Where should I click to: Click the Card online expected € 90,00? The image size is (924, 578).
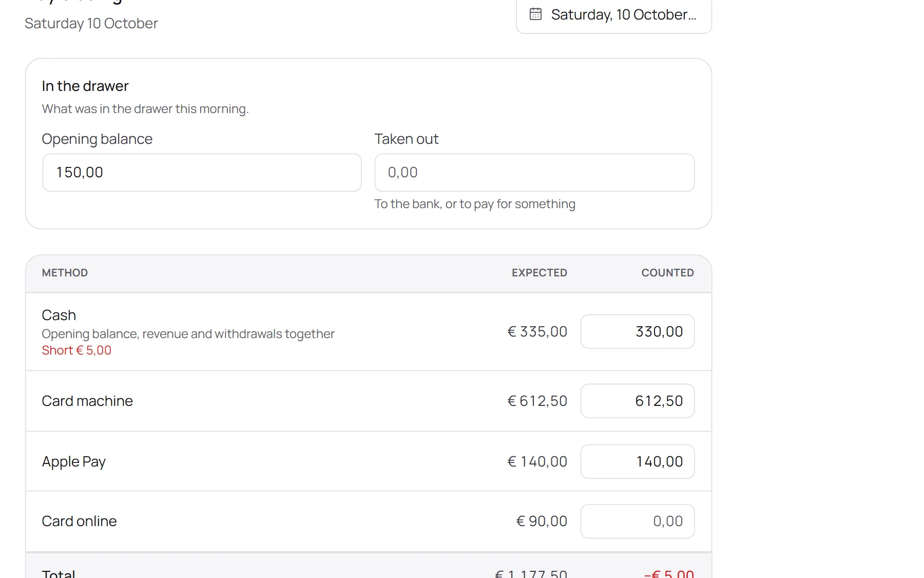542,521
